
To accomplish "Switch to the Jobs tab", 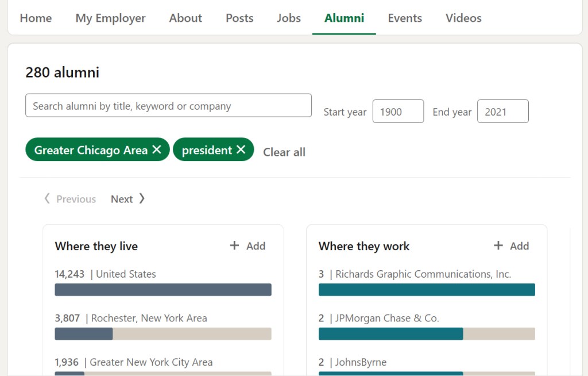I will coord(288,18).
